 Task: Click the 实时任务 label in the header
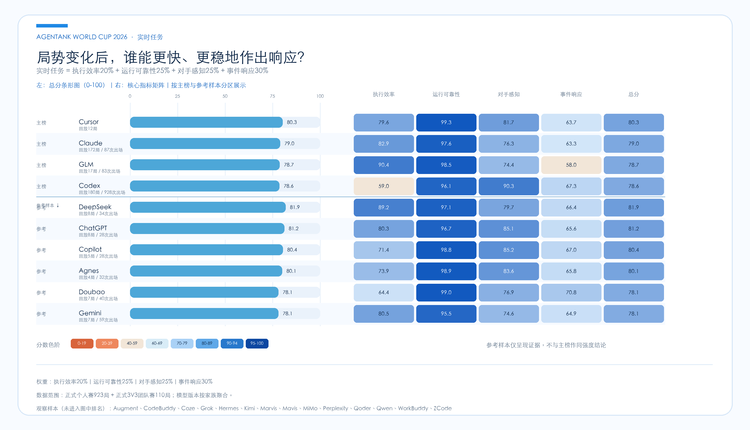(150, 37)
